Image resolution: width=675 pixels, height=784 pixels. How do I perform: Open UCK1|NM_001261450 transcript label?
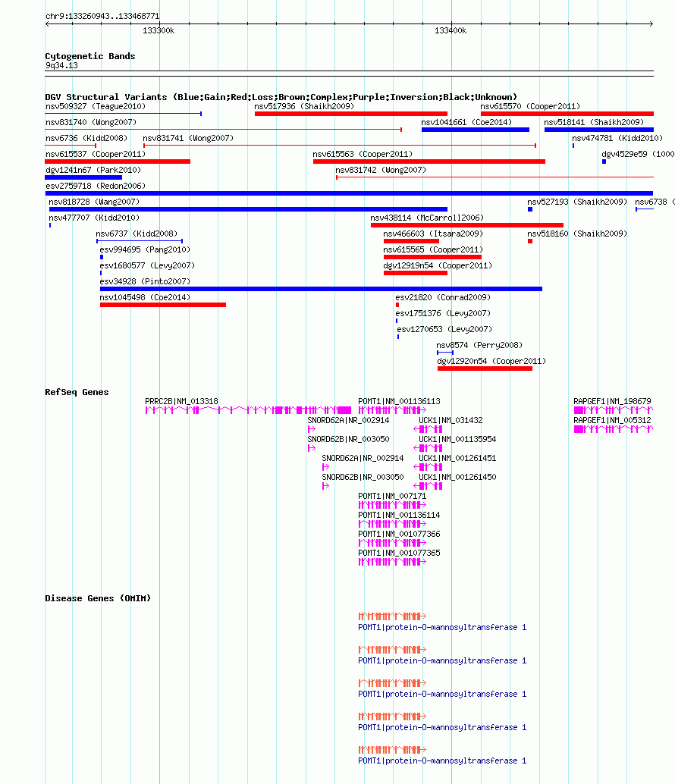(x=457, y=478)
